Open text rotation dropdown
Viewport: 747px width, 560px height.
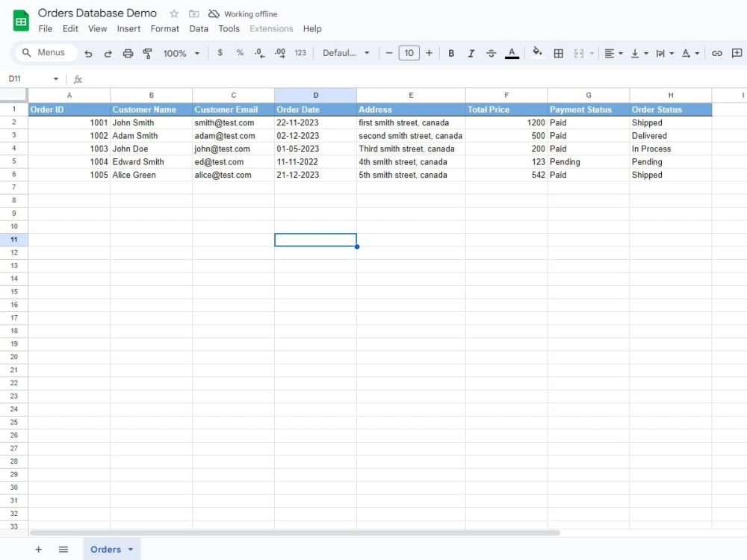click(x=689, y=53)
